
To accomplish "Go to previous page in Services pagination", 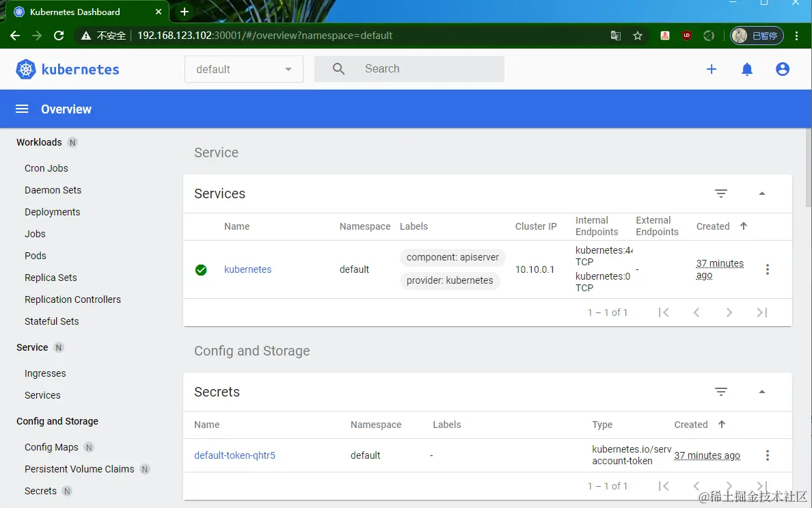I will (696, 312).
